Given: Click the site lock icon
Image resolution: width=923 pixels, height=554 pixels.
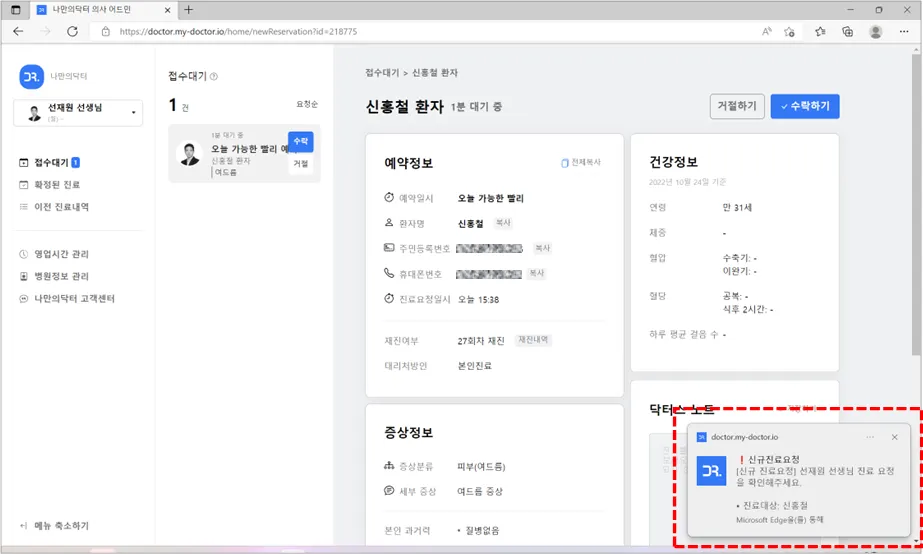Looking at the screenshot, I should pos(105,32).
